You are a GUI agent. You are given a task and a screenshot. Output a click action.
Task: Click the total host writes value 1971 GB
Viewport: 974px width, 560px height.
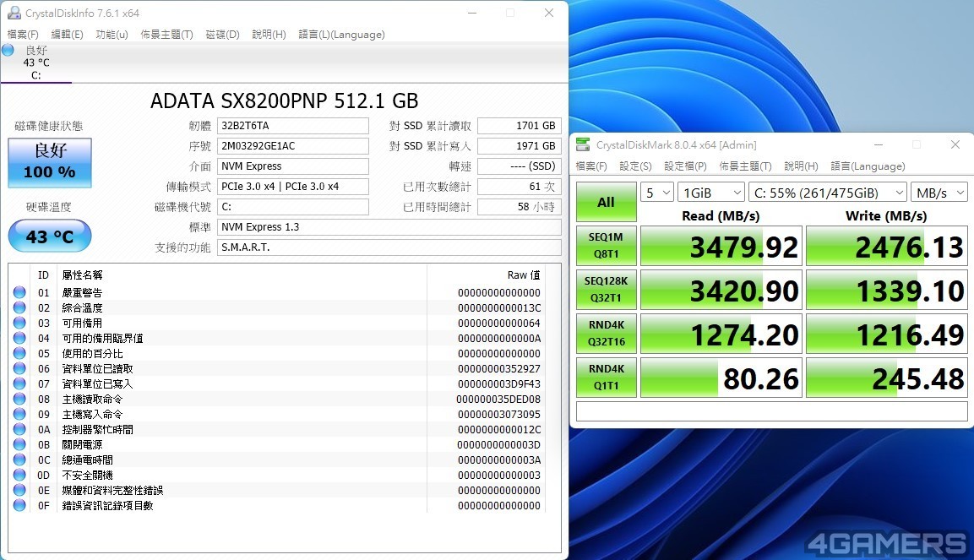[520, 146]
